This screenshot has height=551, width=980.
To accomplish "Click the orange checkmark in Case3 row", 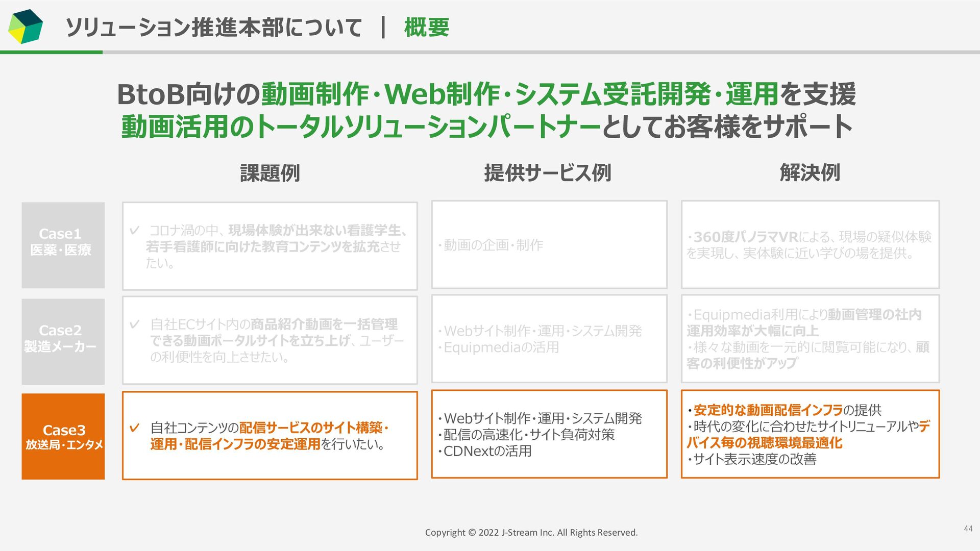I will [x=135, y=428].
